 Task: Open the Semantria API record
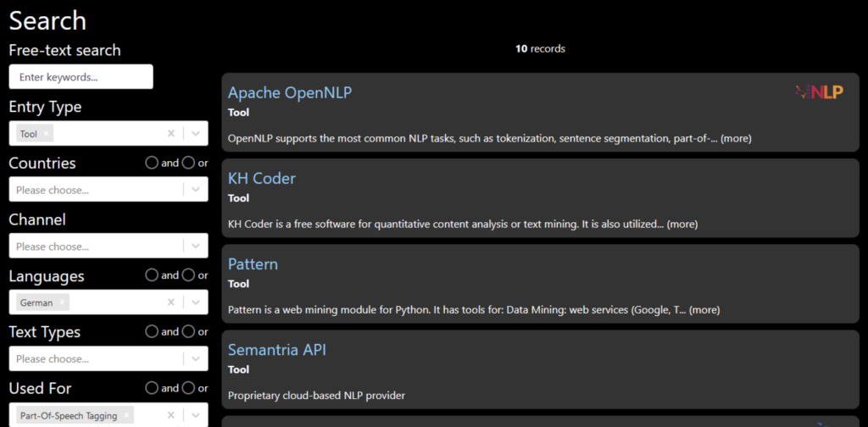[x=277, y=350]
